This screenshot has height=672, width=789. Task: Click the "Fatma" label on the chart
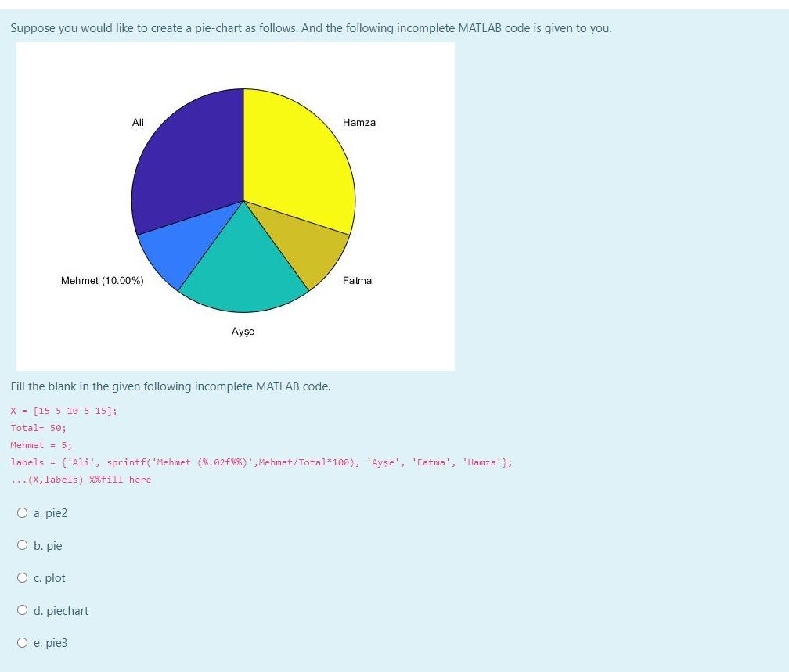tap(357, 280)
